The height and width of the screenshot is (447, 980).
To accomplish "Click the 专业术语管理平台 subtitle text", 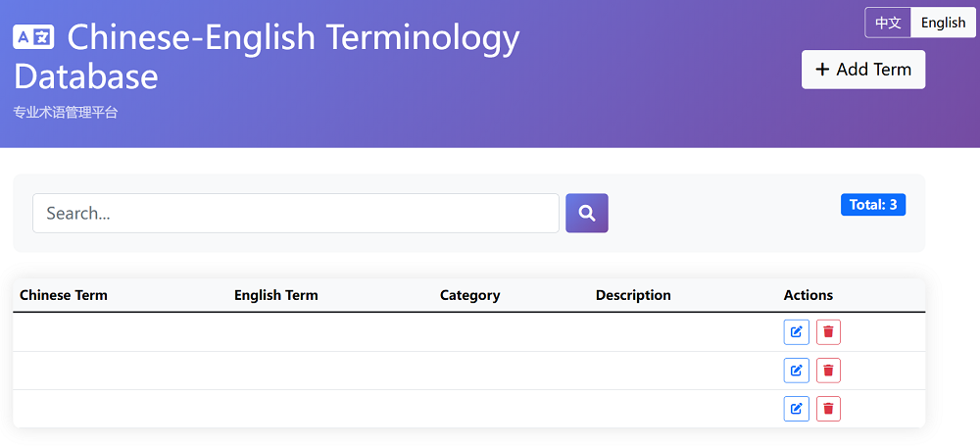I will point(65,113).
